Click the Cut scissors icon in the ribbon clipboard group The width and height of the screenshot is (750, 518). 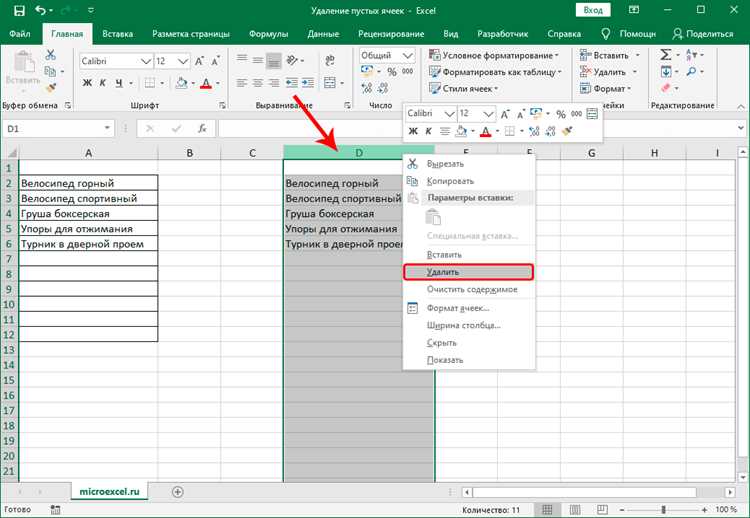[50, 55]
